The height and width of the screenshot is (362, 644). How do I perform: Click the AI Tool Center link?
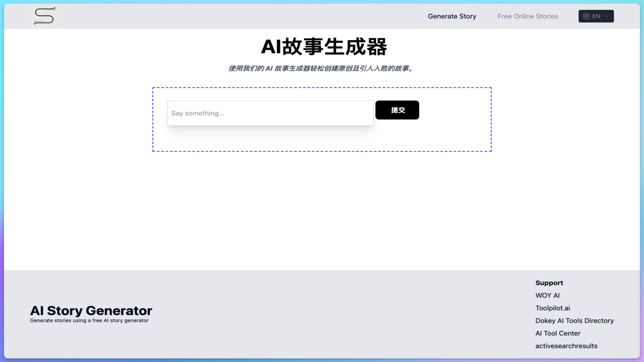[x=557, y=333]
